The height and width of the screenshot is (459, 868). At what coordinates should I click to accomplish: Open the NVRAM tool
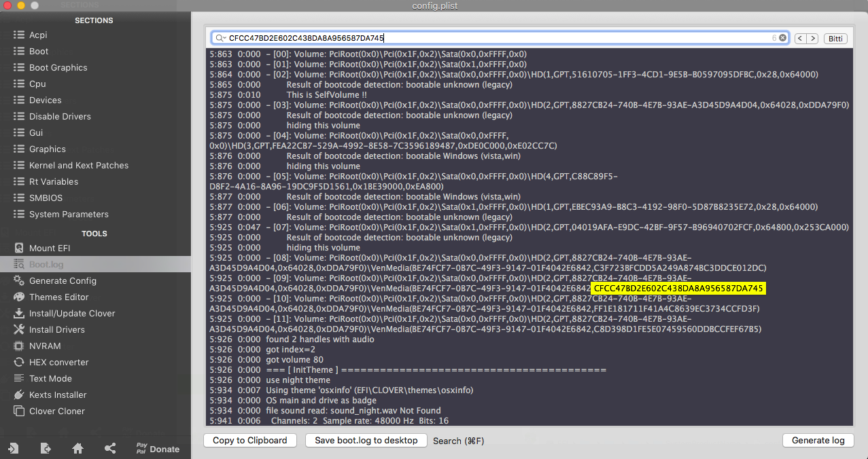[45, 346]
